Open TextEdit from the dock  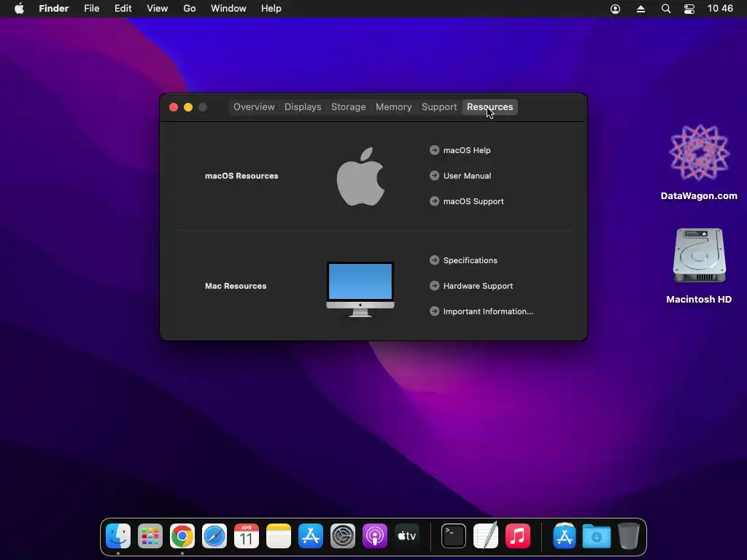(485, 536)
